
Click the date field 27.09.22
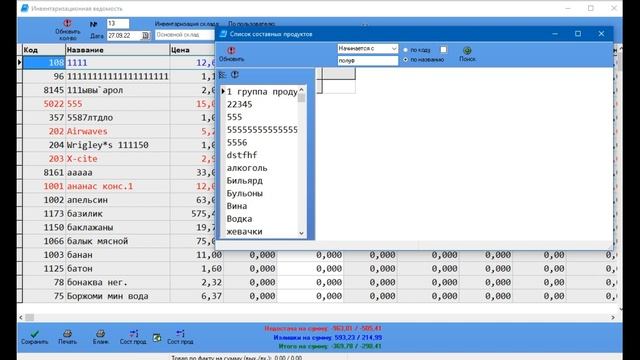pyautogui.click(x=124, y=36)
